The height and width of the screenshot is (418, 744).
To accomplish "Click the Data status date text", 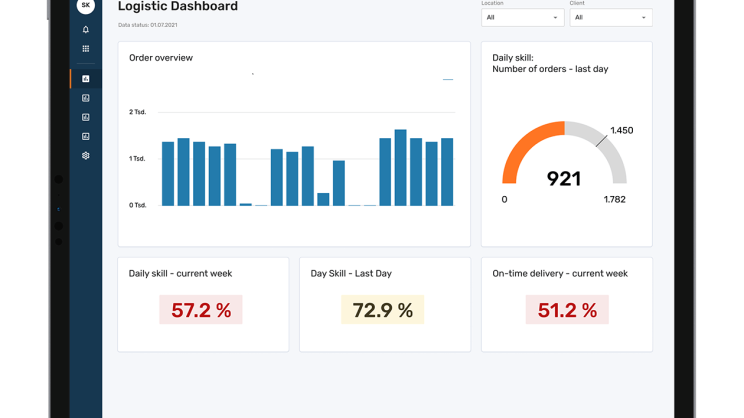I will pyautogui.click(x=147, y=24).
